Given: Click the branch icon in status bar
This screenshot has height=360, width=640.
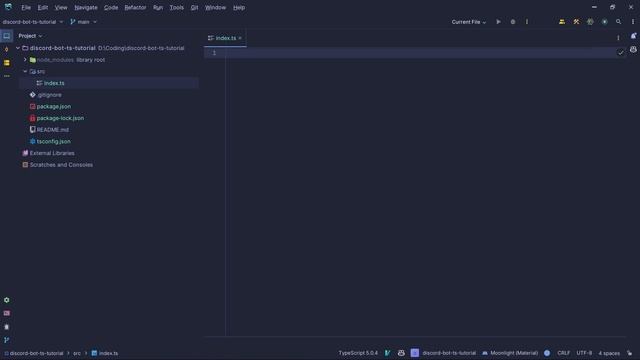Looking at the screenshot, I should (388, 353).
